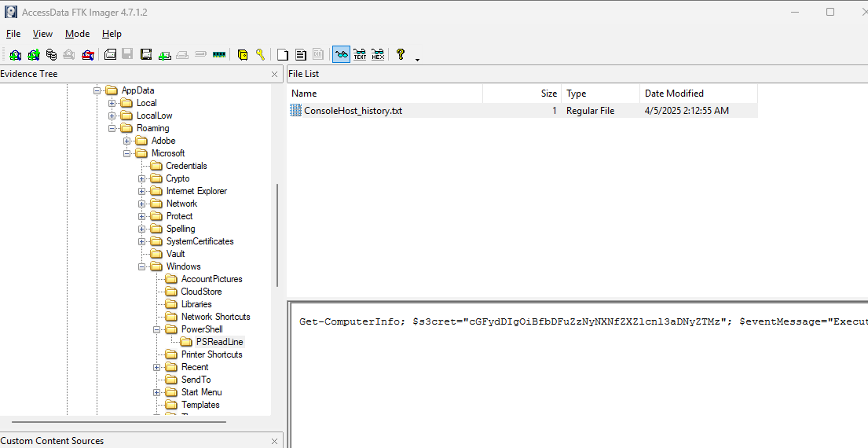Viewport: 868px width, 448px height.
Task: Expand the Start Menu folder node
Action: pos(156,392)
